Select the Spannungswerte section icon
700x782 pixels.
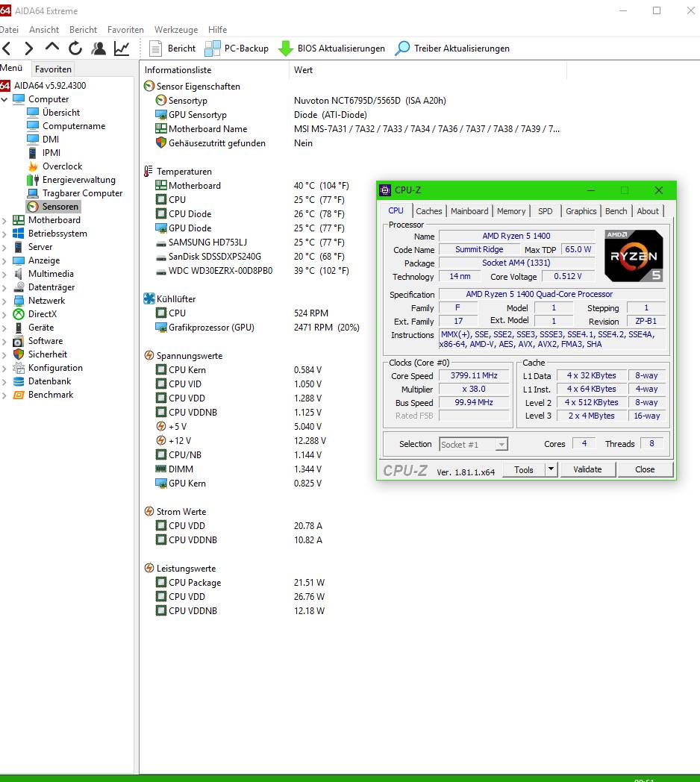[x=149, y=356]
